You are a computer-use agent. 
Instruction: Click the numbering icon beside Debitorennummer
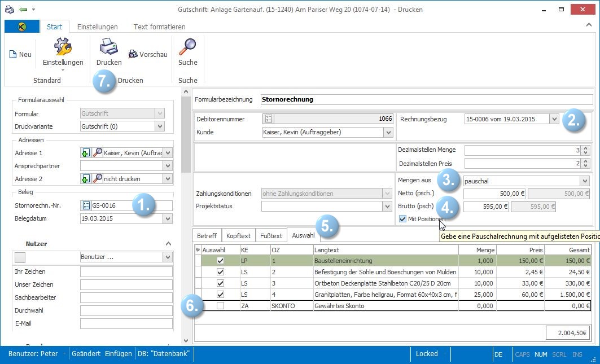pyautogui.click(x=268, y=119)
